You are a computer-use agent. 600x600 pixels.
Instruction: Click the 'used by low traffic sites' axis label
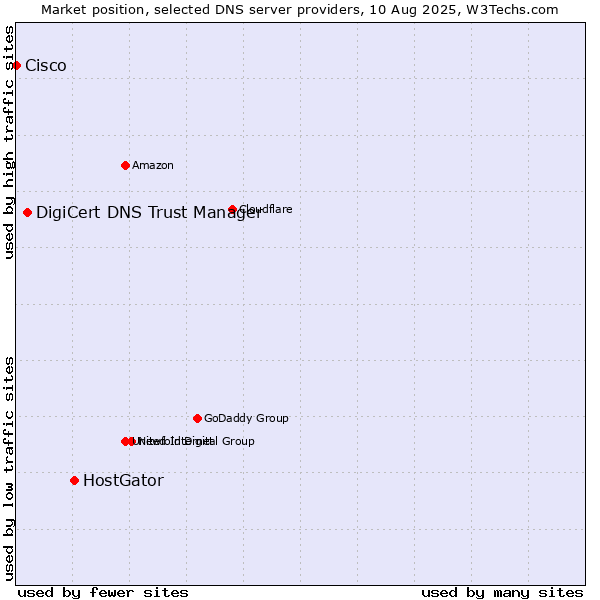tap(9, 469)
